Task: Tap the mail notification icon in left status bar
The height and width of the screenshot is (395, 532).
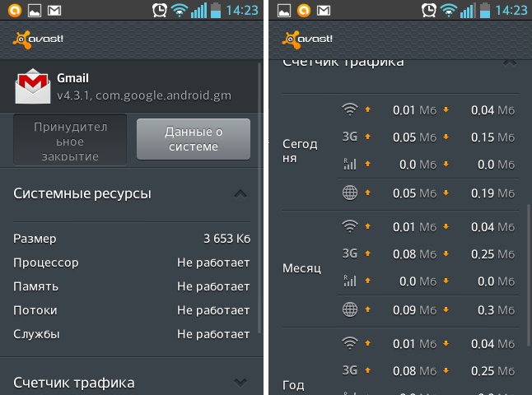Action: pos(54,11)
